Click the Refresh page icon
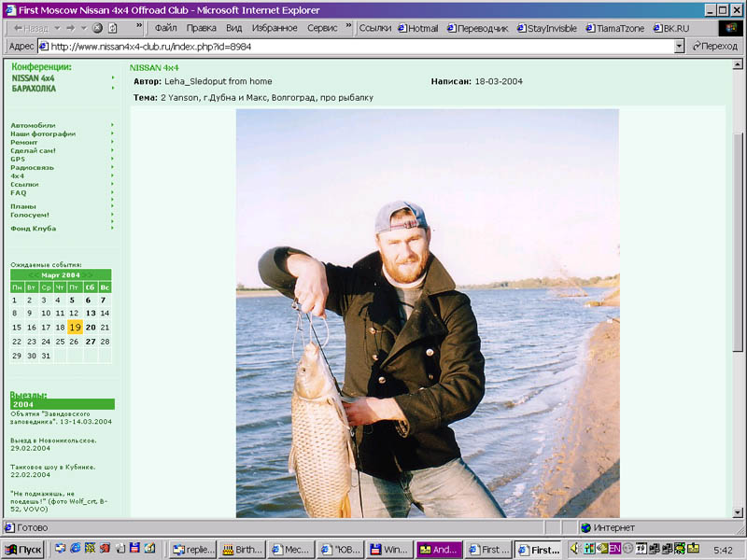747x560 pixels. coord(112,28)
